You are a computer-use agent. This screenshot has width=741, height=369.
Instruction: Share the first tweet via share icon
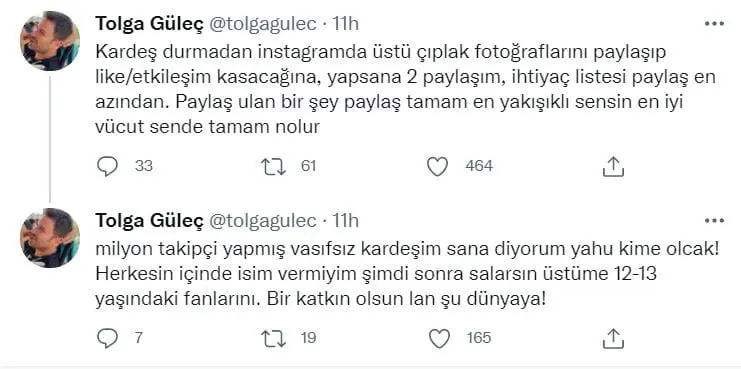pyautogui.click(x=615, y=166)
